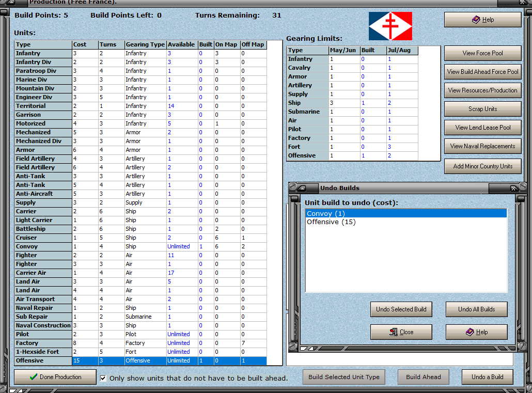Select the Territorial unit row
This screenshot has width=532, height=393.
click(x=141, y=106)
